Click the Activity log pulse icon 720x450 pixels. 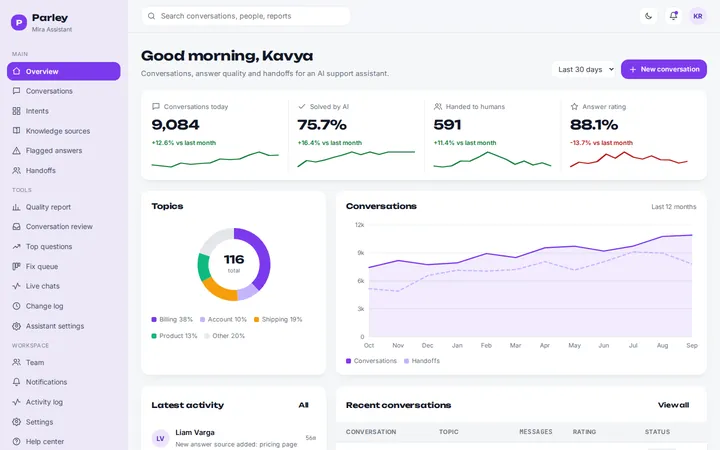click(17, 402)
